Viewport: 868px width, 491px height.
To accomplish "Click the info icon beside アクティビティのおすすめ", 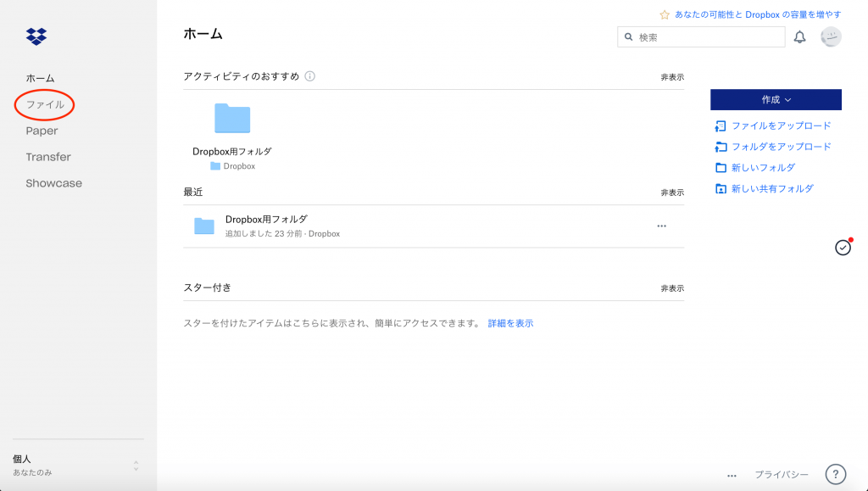I will point(310,76).
